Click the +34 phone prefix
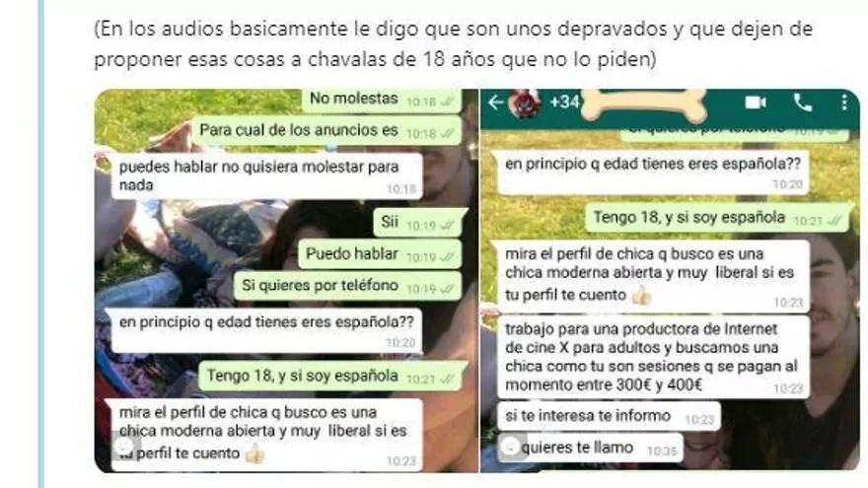The width and height of the screenshot is (868, 488). 564,103
